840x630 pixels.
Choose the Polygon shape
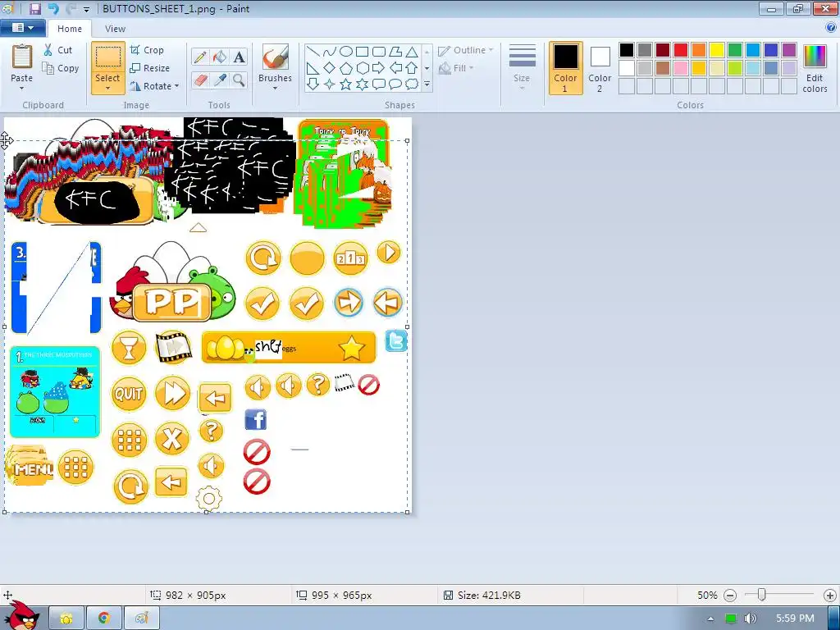[x=395, y=52]
